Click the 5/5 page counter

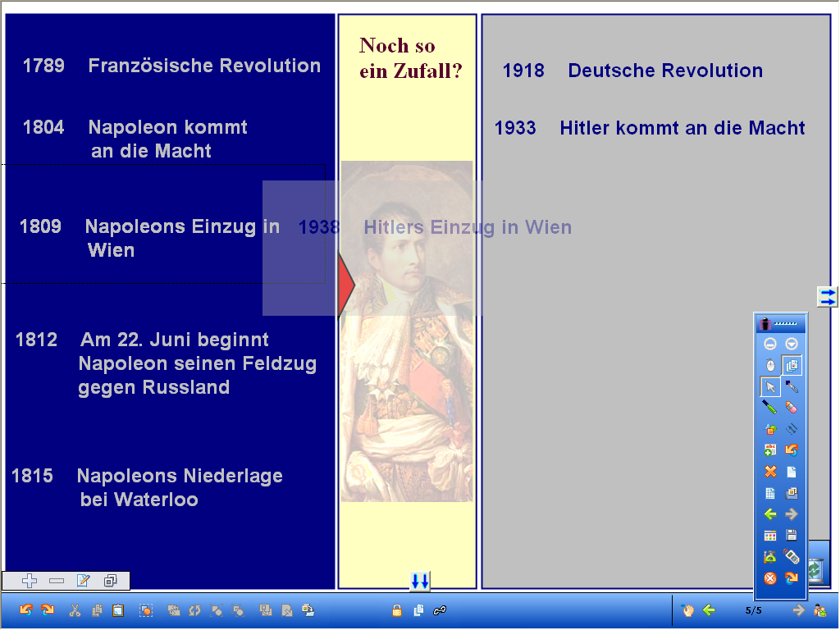click(753, 610)
